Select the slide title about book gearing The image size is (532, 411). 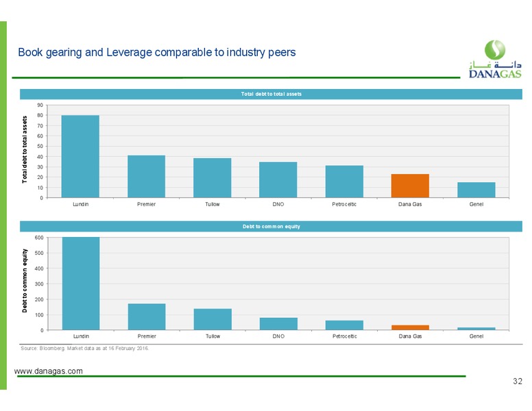click(x=157, y=52)
